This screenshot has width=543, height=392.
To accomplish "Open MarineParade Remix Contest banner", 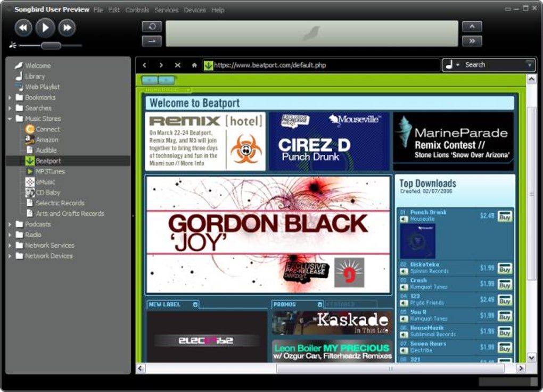I will point(454,141).
